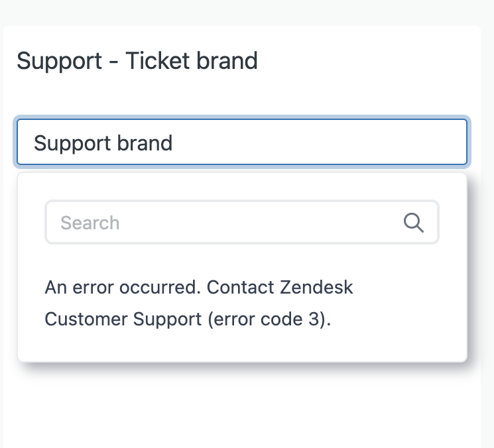Click 'An error occurred' text

coord(123,288)
